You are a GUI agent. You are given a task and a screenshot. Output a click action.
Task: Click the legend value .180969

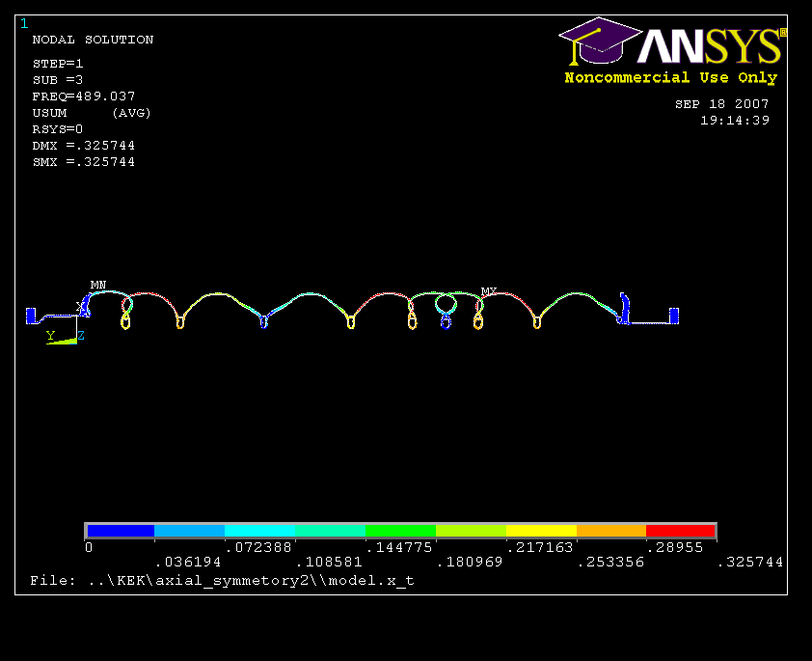[x=470, y=562]
